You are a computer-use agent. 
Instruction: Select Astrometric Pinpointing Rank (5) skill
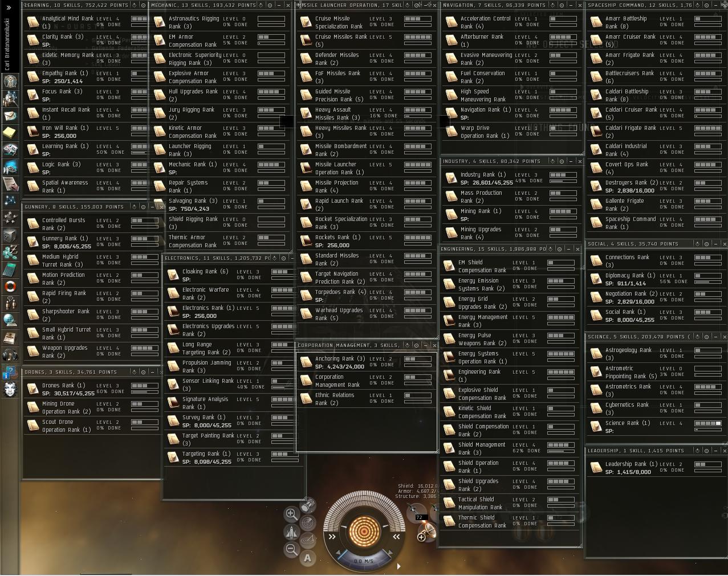pos(657,372)
